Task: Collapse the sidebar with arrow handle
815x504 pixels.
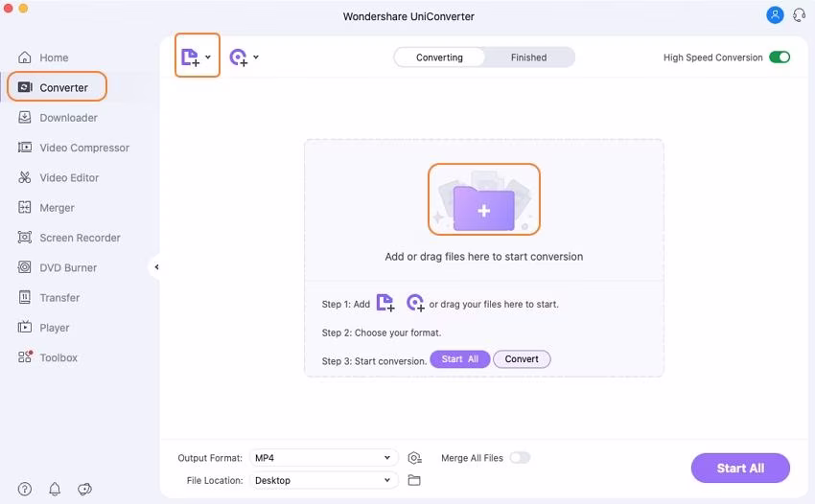Action: click(156, 267)
